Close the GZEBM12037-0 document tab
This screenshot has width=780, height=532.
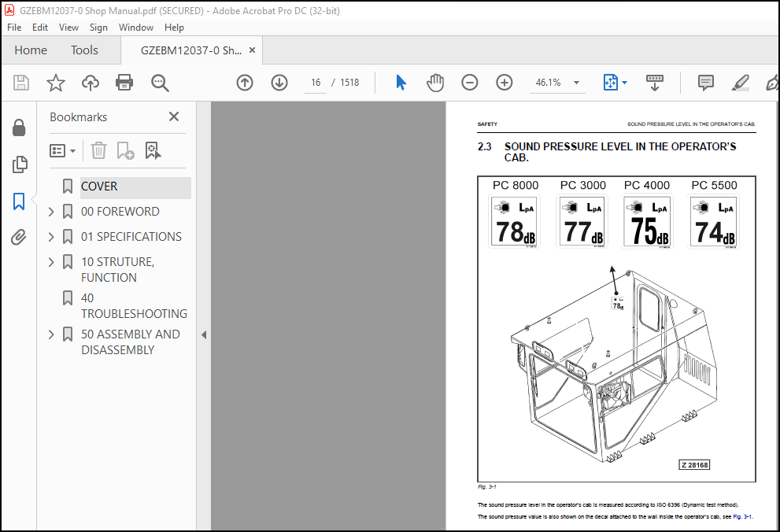coord(252,50)
